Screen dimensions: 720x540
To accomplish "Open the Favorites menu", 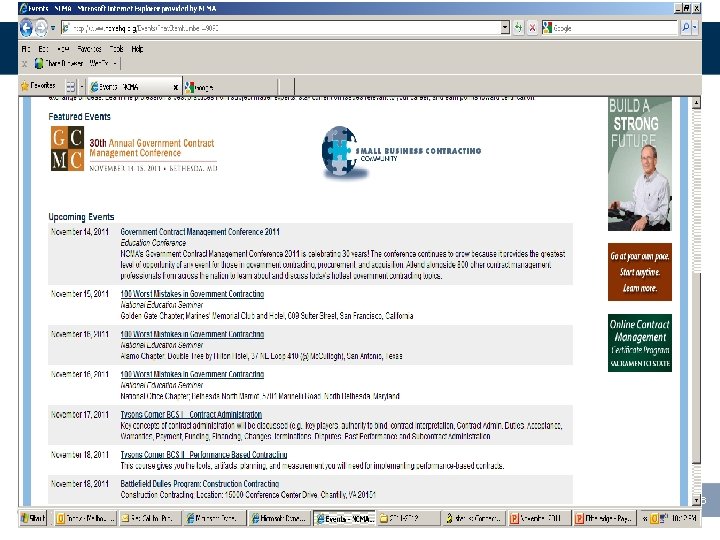I will 89,49.
